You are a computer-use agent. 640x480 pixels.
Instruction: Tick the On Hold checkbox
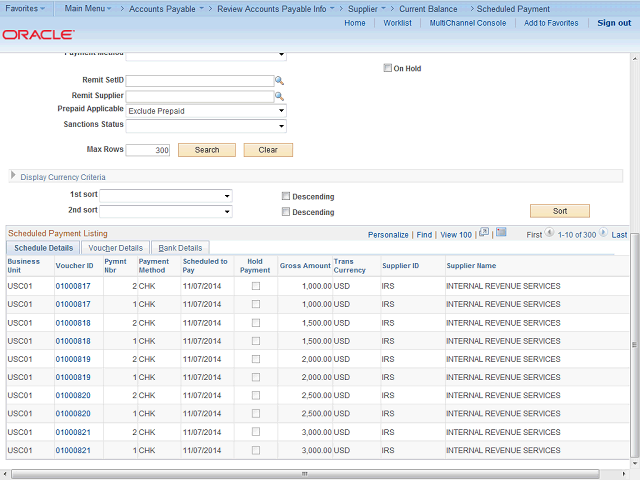tap(387, 68)
